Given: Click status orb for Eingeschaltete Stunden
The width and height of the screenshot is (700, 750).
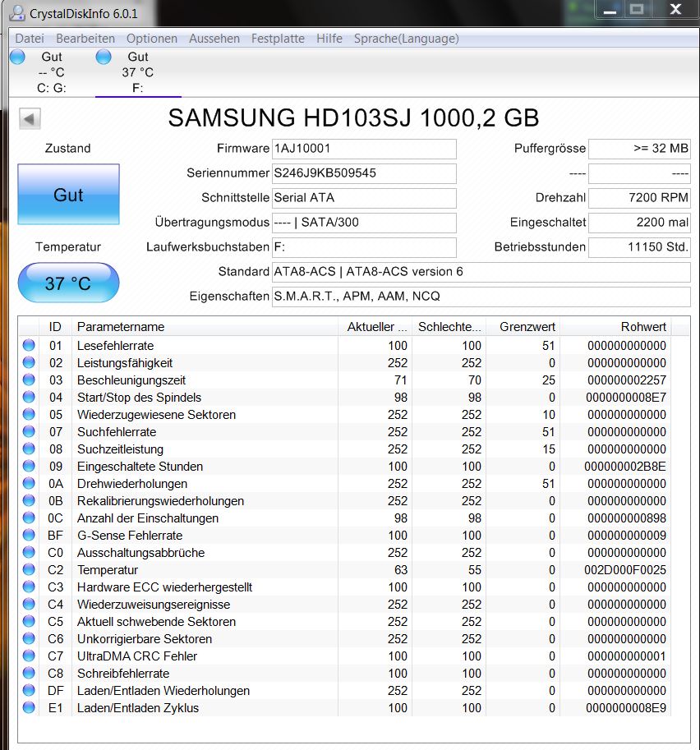Looking at the screenshot, I should pyautogui.click(x=29, y=466).
